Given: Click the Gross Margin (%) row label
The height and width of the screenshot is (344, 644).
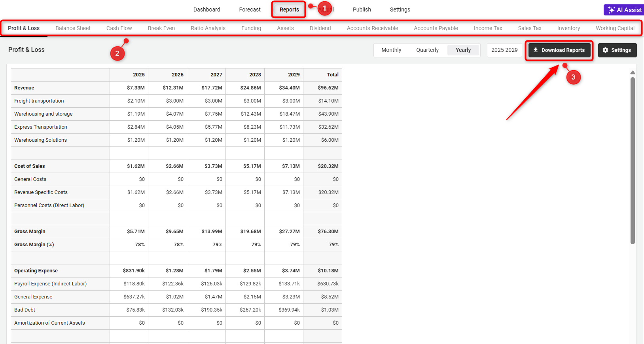Looking at the screenshot, I should 34,245.
